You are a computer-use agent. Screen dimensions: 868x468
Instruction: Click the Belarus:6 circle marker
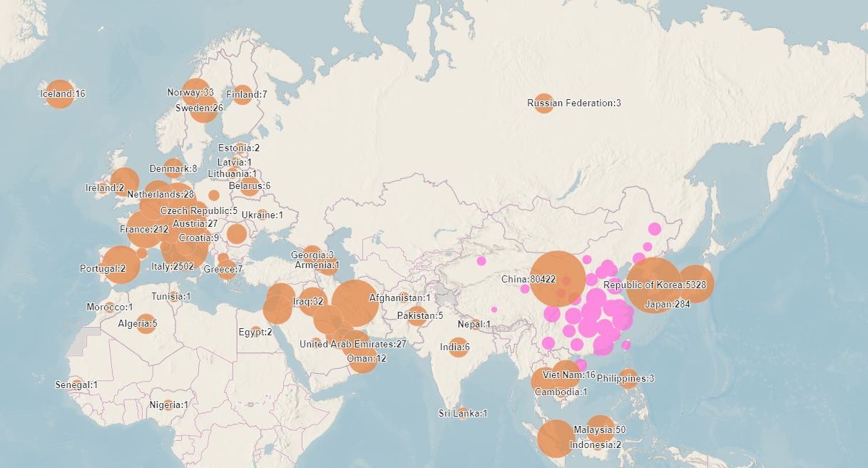[249, 186]
